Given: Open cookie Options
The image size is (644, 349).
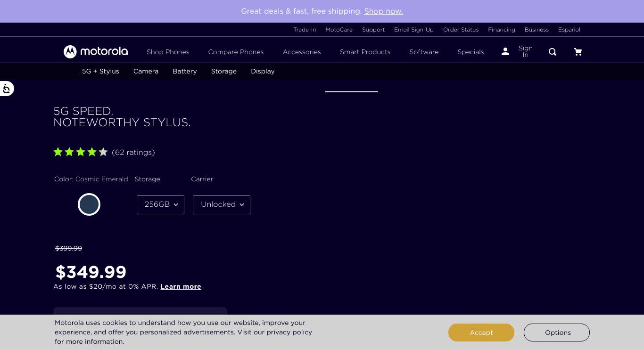Looking at the screenshot, I should 557,333.
